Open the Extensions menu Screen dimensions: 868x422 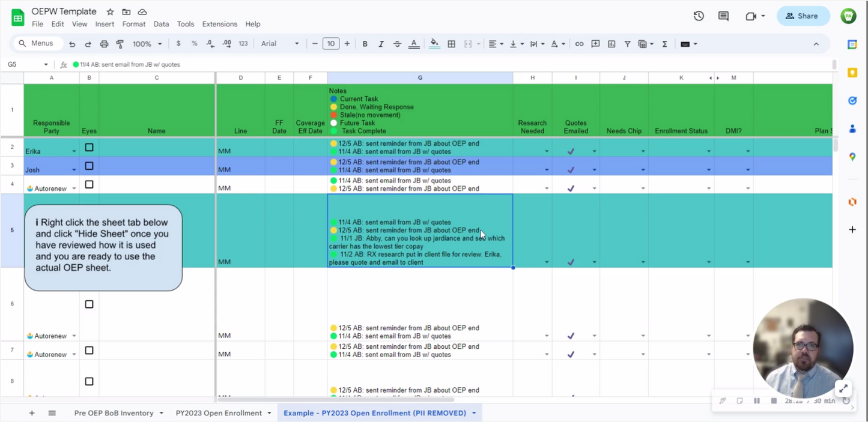[219, 24]
